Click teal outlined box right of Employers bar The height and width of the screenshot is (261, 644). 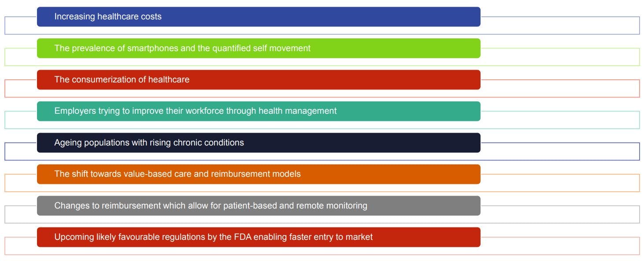click(560, 120)
